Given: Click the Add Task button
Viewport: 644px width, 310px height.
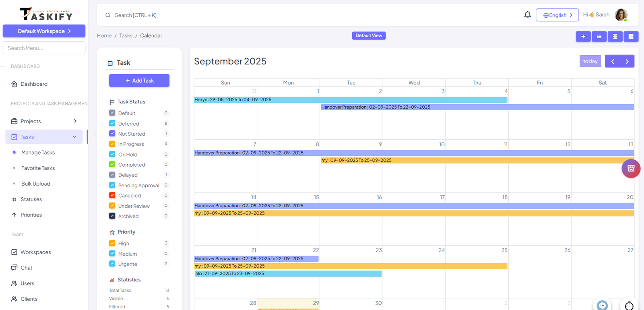Looking at the screenshot, I should tap(139, 81).
